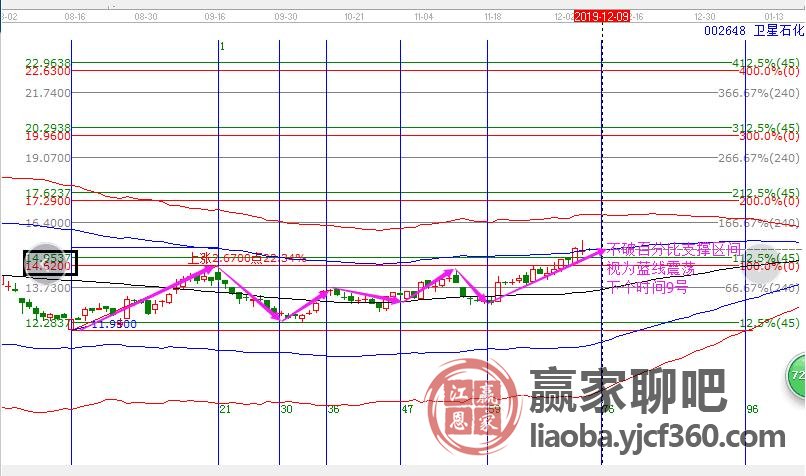This screenshot has height=476, width=806.
Task: Click the 200.0%(0) percentage label
Action: coord(770,201)
